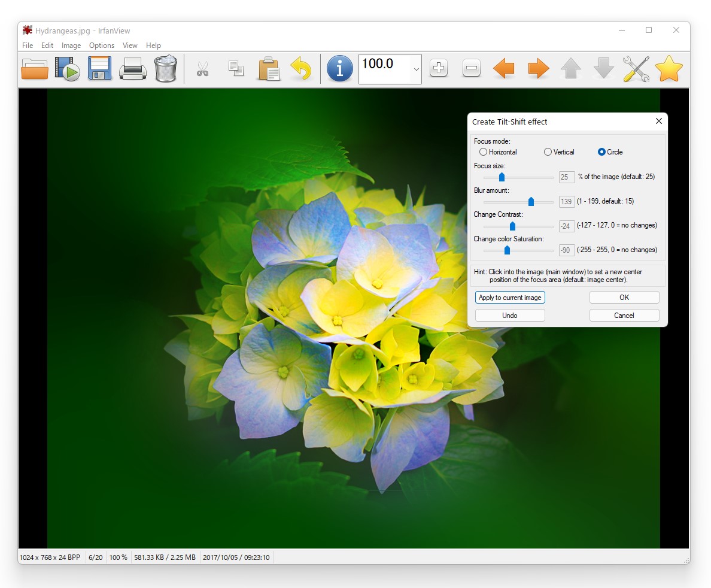Click the Focus size value field showing 25
This screenshot has width=711, height=588.
pos(567,177)
